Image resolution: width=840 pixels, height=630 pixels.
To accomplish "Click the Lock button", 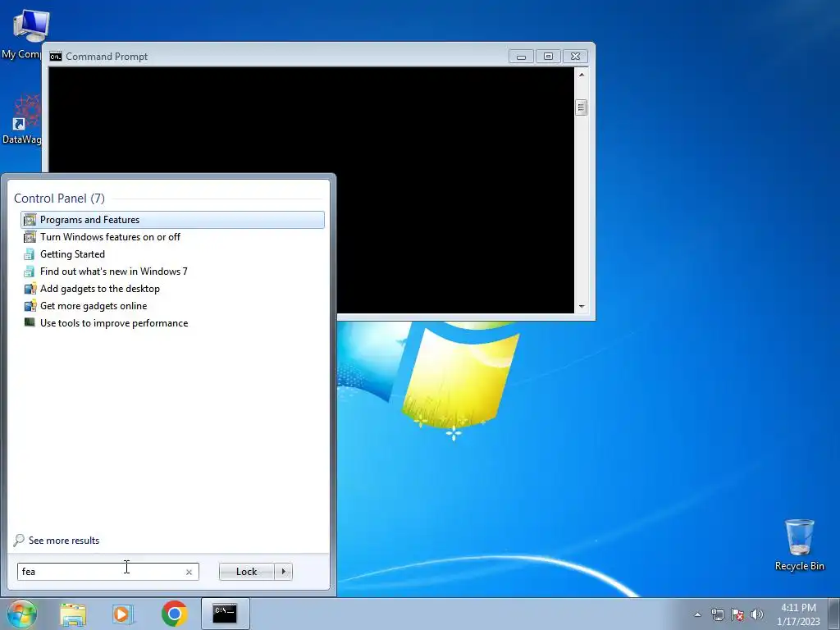I will click(246, 572).
